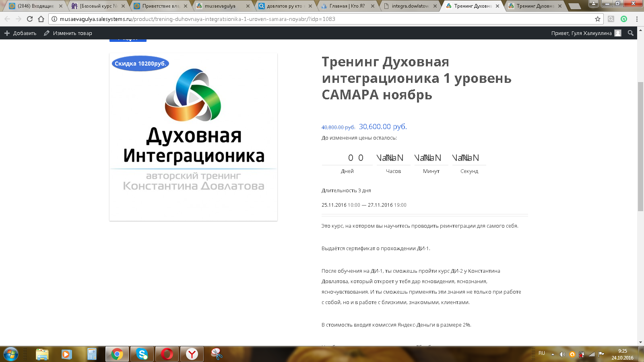Click the site info icon in address bar

tap(54, 19)
